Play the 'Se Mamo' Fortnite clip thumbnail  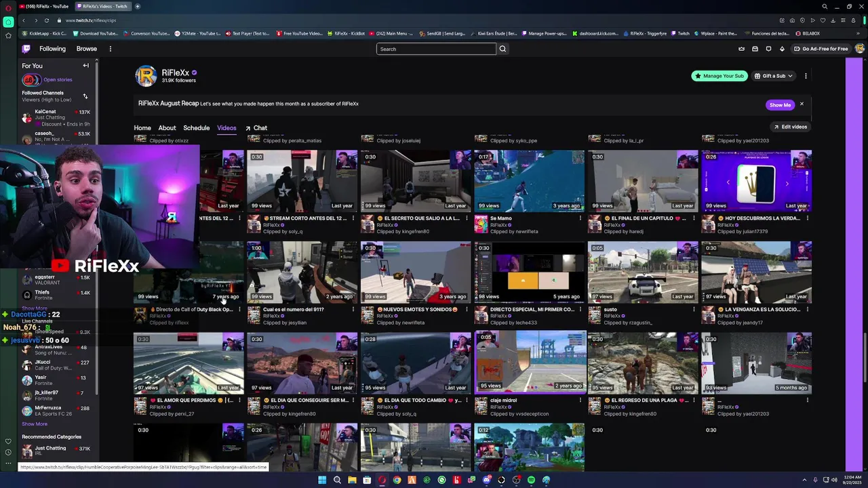pos(529,181)
